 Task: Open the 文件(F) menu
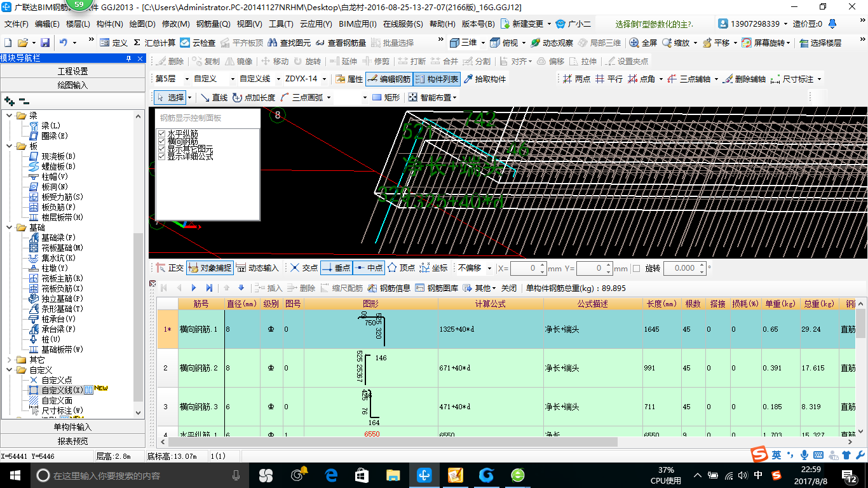click(17, 24)
